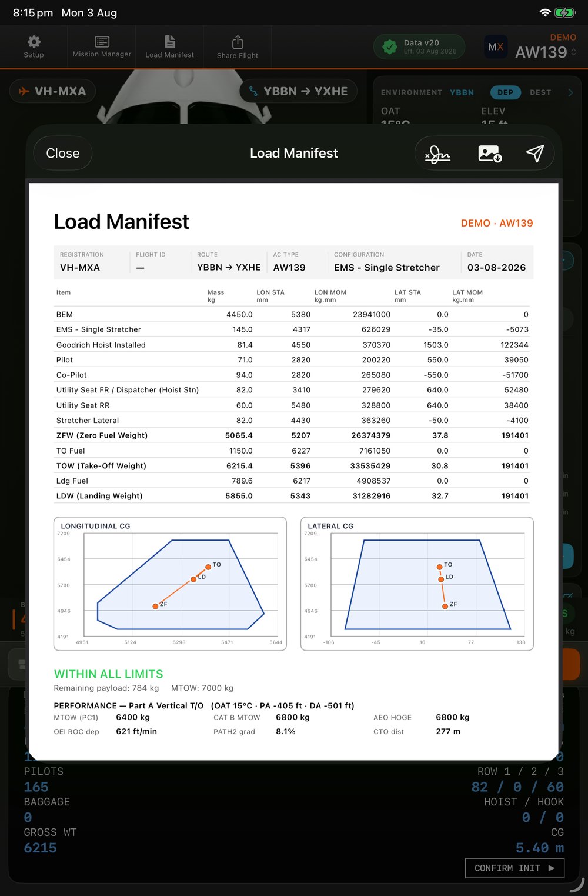588x896 pixels.
Task: Tap the YBBN → YXHE route pill
Action: click(299, 91)
